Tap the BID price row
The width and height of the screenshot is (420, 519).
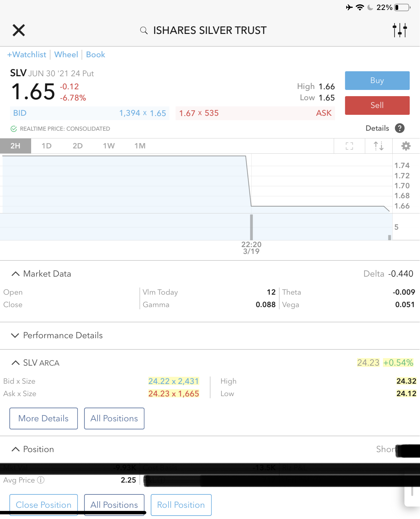click(90, 113)
